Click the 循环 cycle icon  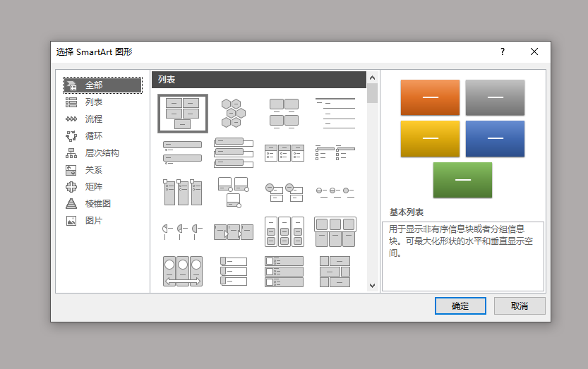click(x=71, y=136)
